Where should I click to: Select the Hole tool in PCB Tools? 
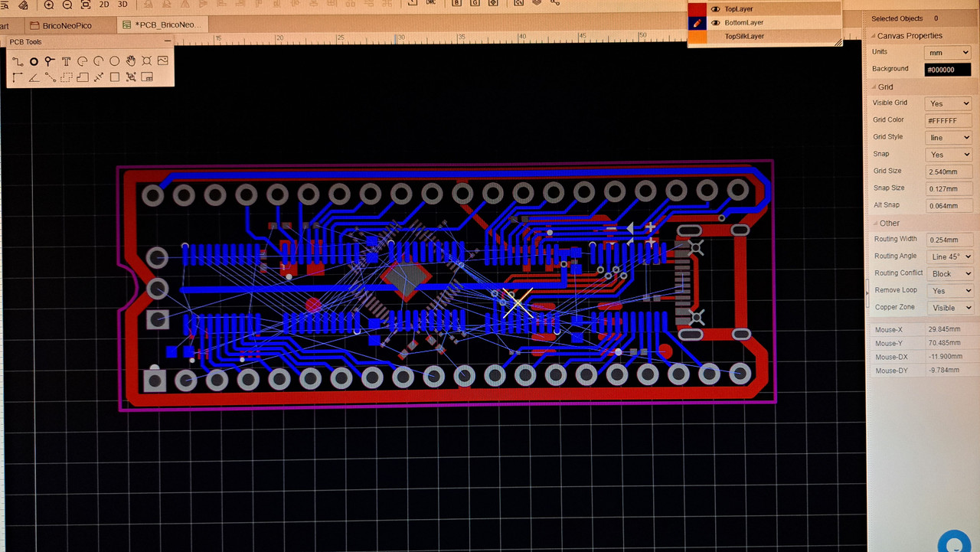(147, 61)
